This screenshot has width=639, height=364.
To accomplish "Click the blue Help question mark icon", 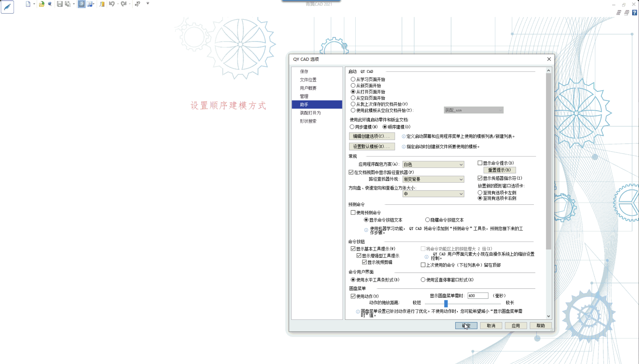I will [635, 13].
